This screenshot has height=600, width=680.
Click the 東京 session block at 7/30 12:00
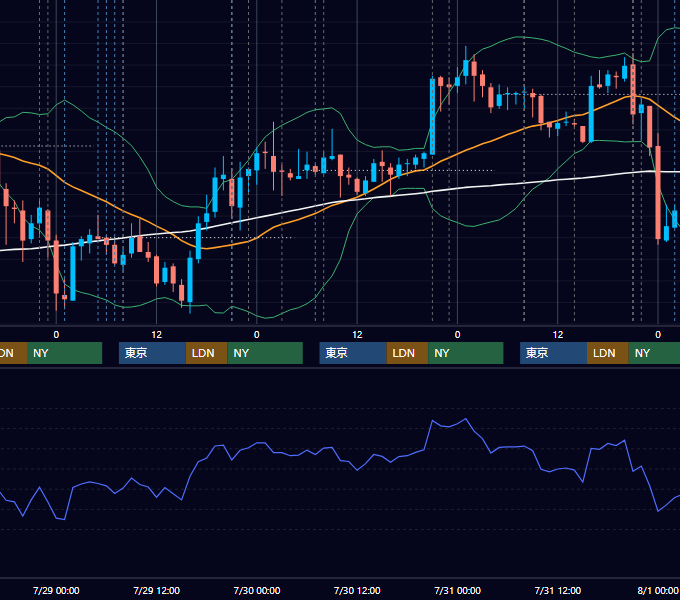(353, 353)
